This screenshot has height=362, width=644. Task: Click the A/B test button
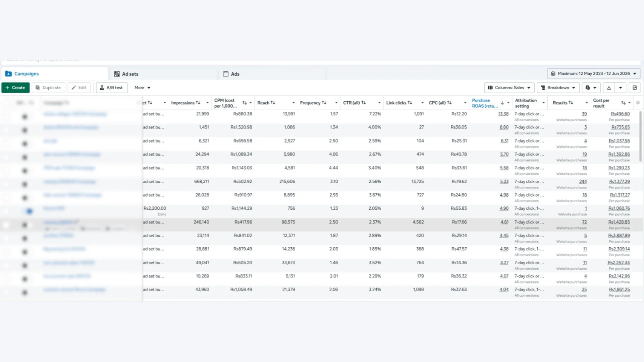[112, 88]
